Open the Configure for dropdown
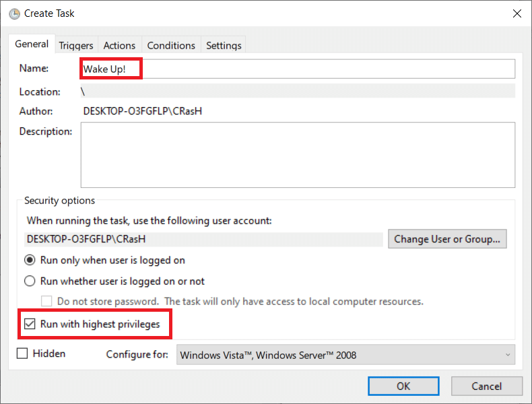 [x=345, y=355]
